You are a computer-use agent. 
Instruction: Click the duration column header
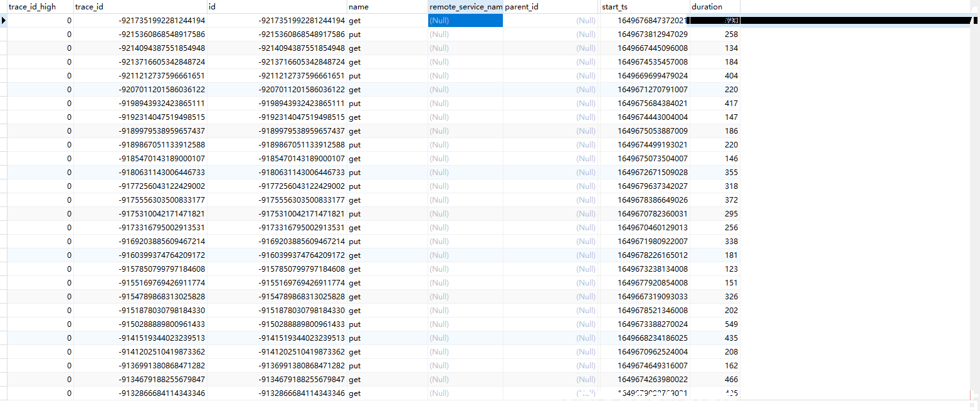(715, 7)
